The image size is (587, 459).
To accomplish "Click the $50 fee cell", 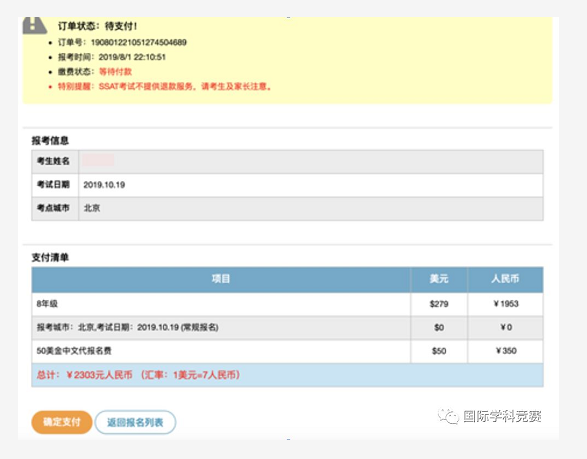I will (439, 351).
